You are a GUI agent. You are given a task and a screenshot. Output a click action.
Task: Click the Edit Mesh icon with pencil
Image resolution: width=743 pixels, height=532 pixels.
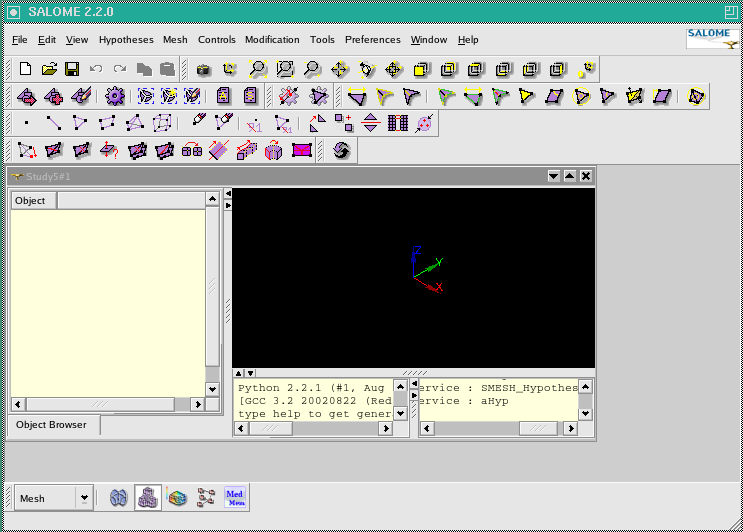pyautogui.click(x=81, y=96)
